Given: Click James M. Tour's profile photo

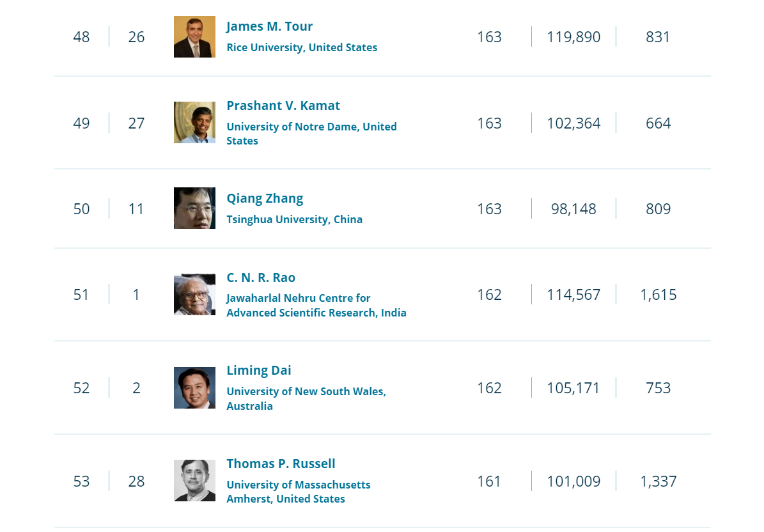Looking at the screenshot, I should point(194,36).
